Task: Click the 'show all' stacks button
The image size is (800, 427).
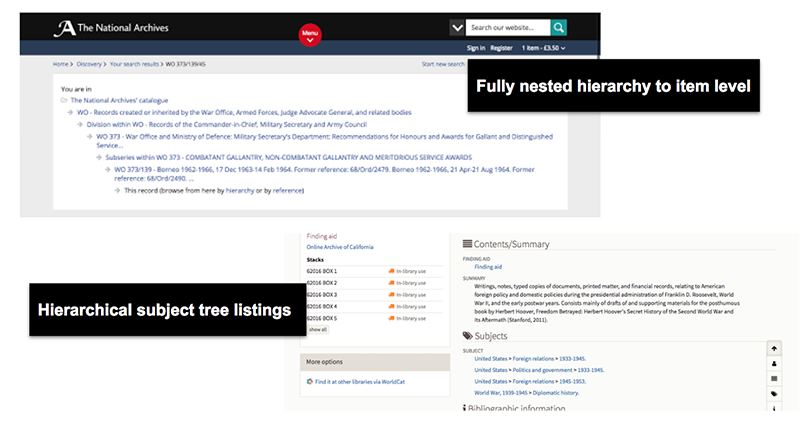Action: pyautogui.click(x=317, y=329)
